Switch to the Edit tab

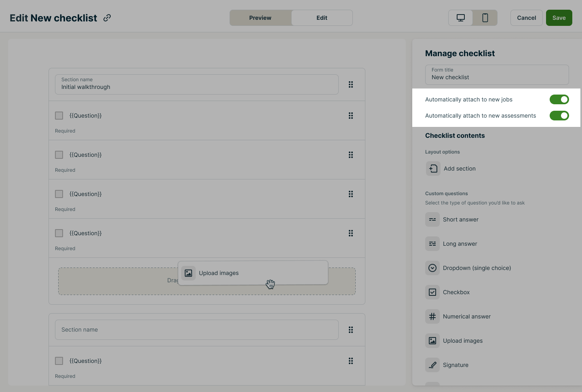click(322, 18)
